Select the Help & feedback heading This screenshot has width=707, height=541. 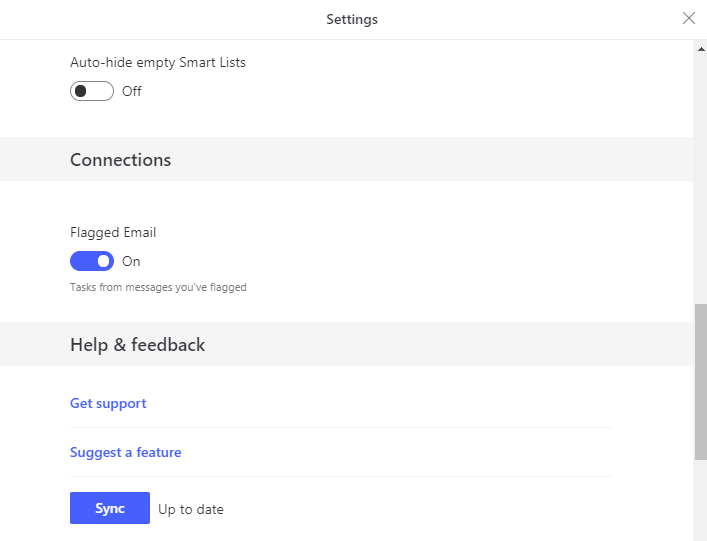pyautogui.click(x=137, y=345)
